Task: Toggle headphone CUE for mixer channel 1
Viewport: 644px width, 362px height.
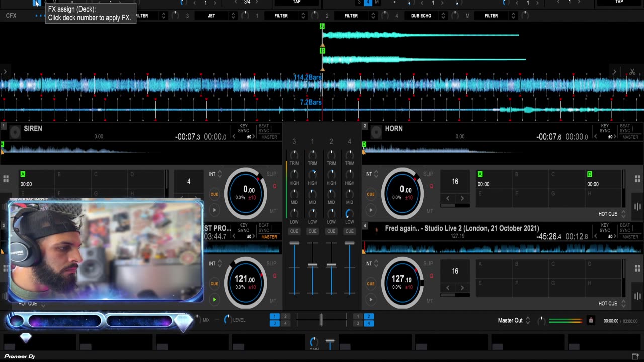Action: coord(312,231)
